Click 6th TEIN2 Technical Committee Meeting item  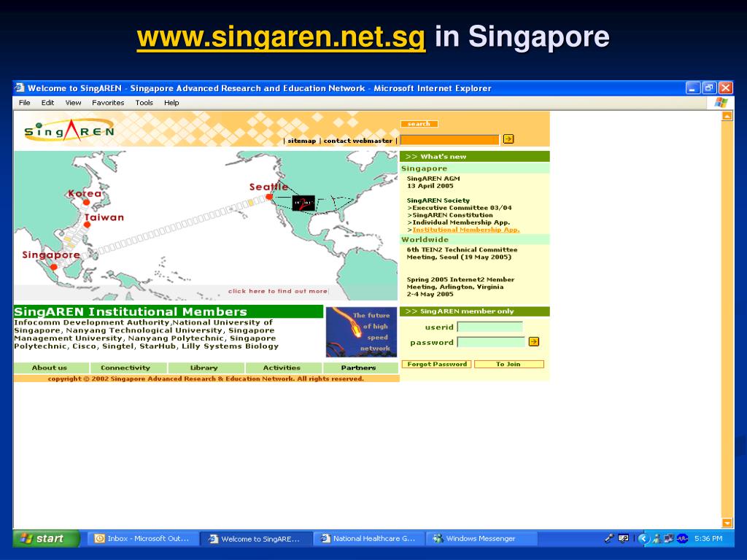click(x=462, y=253)
